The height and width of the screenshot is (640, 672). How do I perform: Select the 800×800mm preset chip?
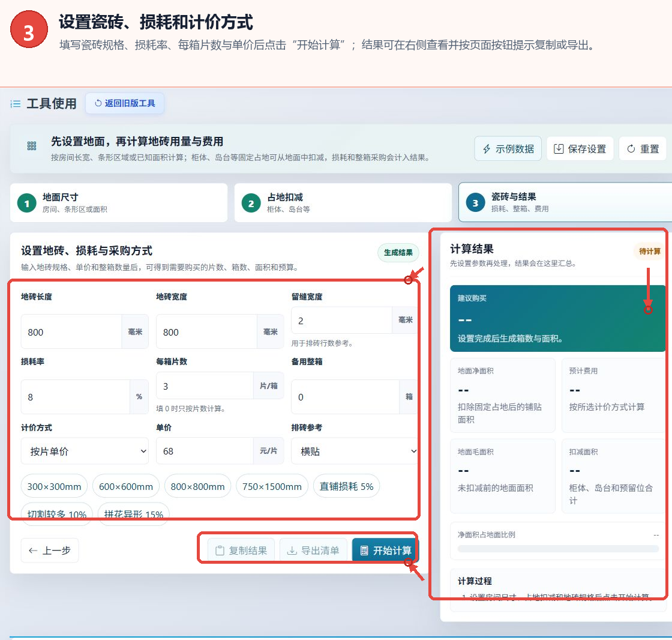point(197,486)
